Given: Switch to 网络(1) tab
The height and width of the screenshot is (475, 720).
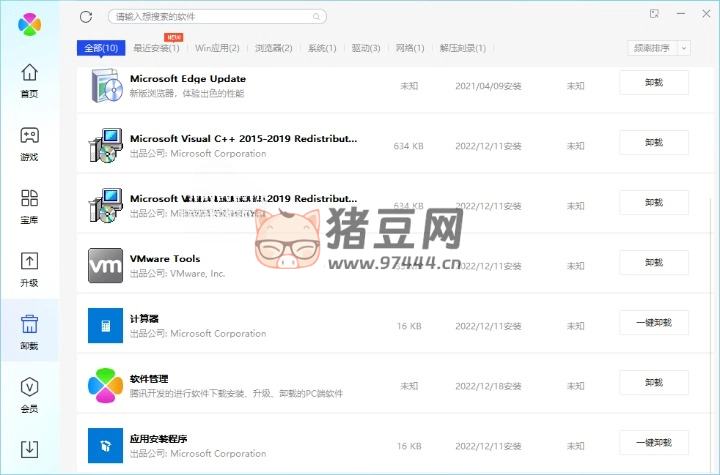Looking at the screenshot, I should coord(410,48).
